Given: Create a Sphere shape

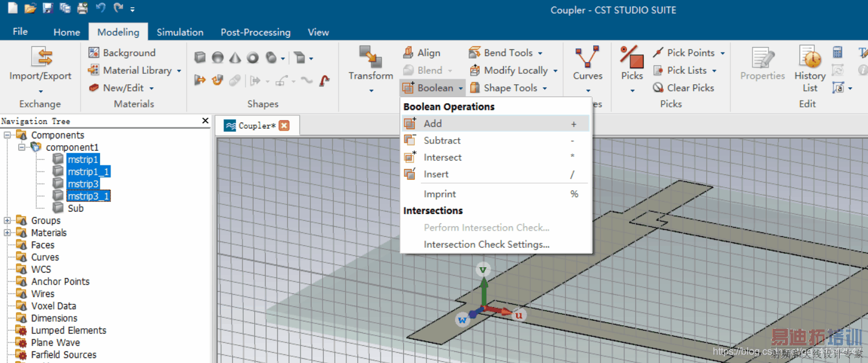Looking at the screenshot, I should pyautogui.click(x=217, y=57).
